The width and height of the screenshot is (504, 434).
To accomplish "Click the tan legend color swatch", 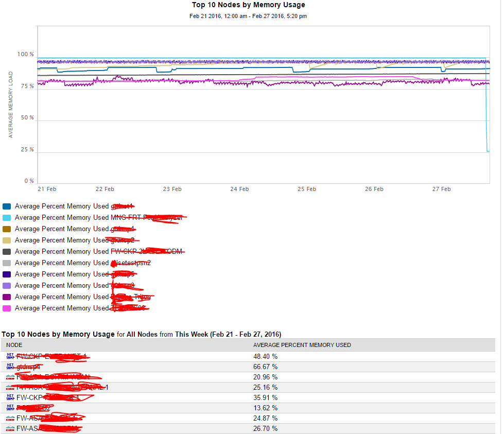I will pyautogui.click(x=7, y=240).
